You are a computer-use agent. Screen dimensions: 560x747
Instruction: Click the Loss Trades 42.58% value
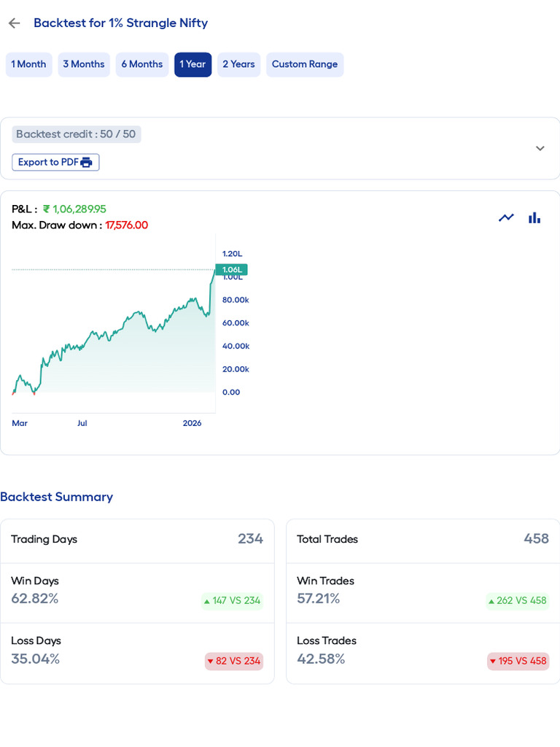coord(321,659)
